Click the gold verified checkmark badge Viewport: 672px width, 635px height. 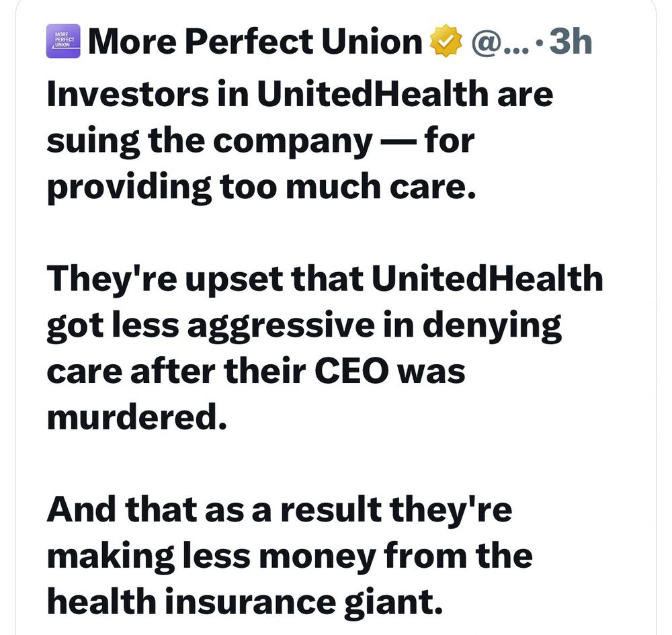(446, 41)
